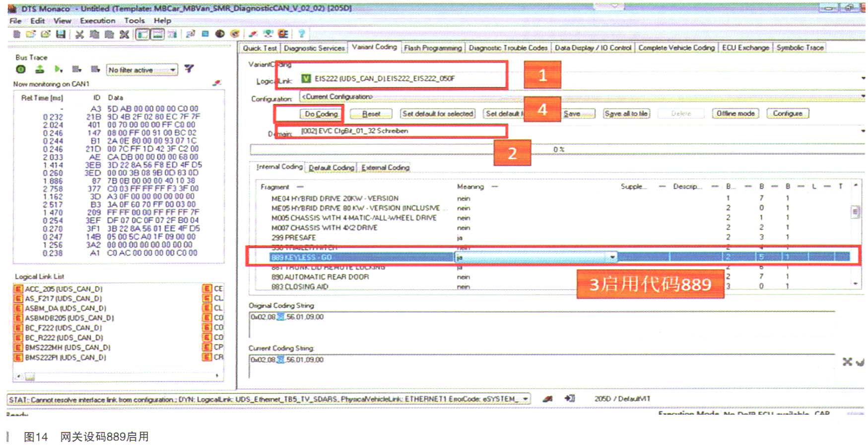Click the save floppy disk icon
Viewport: 868px width, 447px height.
[61, 34]
